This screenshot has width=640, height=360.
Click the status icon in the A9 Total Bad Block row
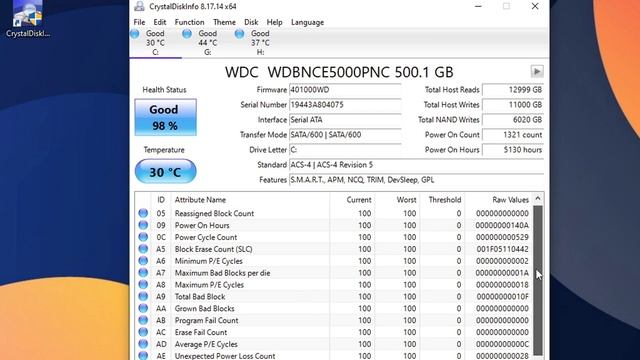[143, 296]
